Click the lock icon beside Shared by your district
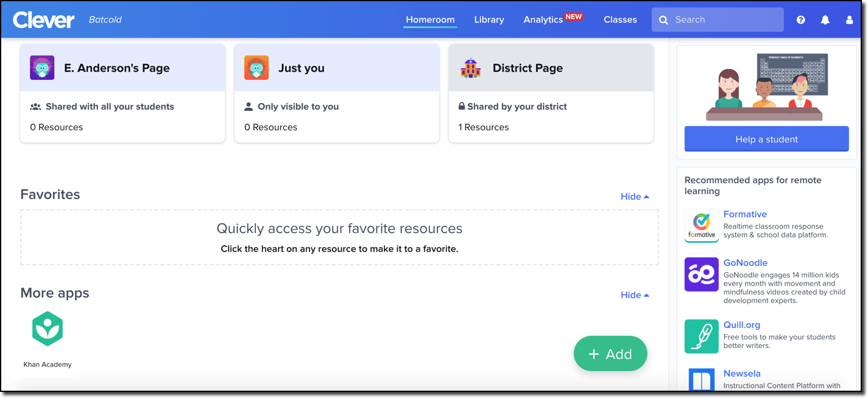 click(x=462, y=106)
